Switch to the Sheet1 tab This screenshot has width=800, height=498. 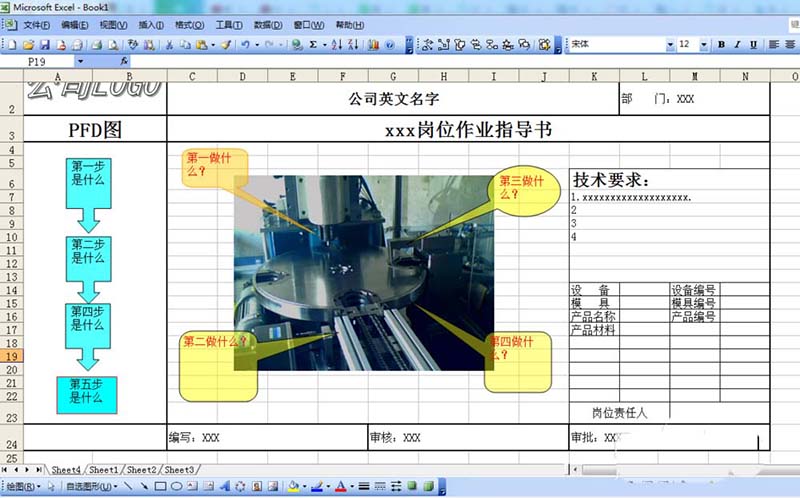coord(105,469)
